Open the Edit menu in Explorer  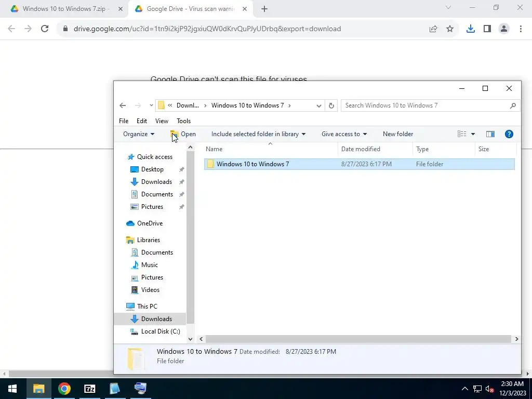point(141,121)
